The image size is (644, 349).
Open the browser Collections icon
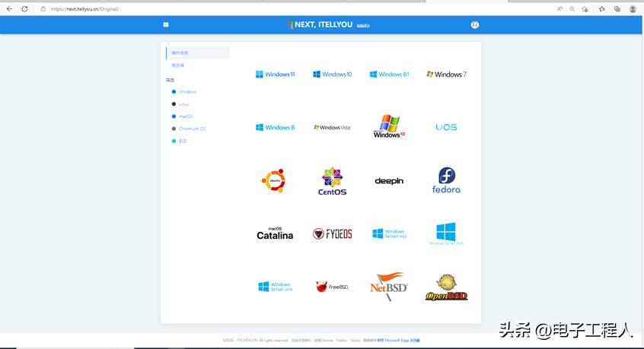coord(617,8)
